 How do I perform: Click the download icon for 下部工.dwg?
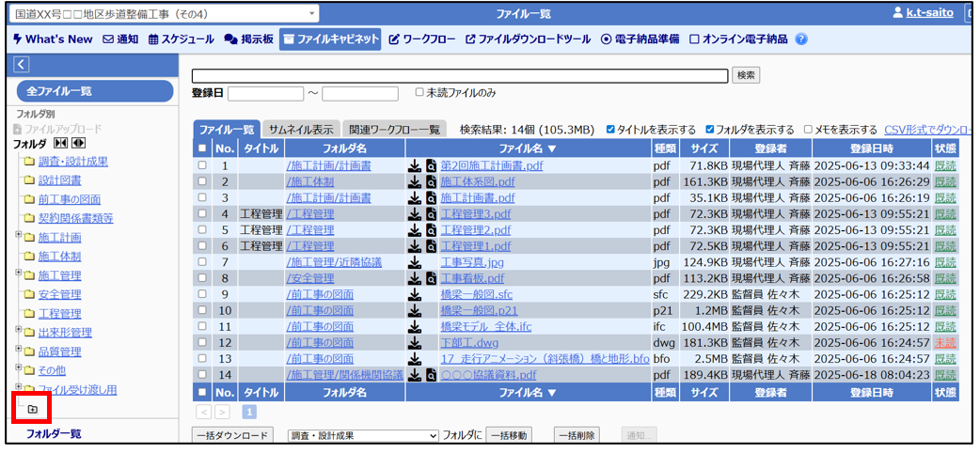(414, 343)
